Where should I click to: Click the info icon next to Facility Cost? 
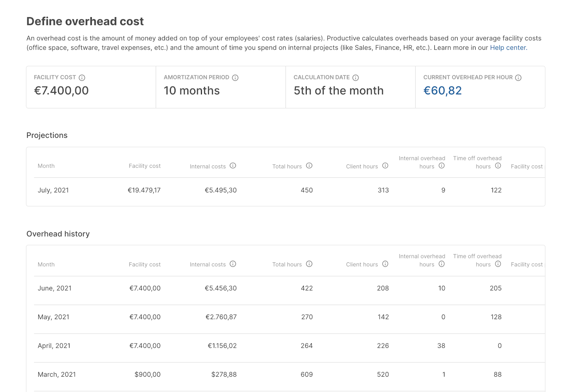pyautogui.click(x=82, y=78)
